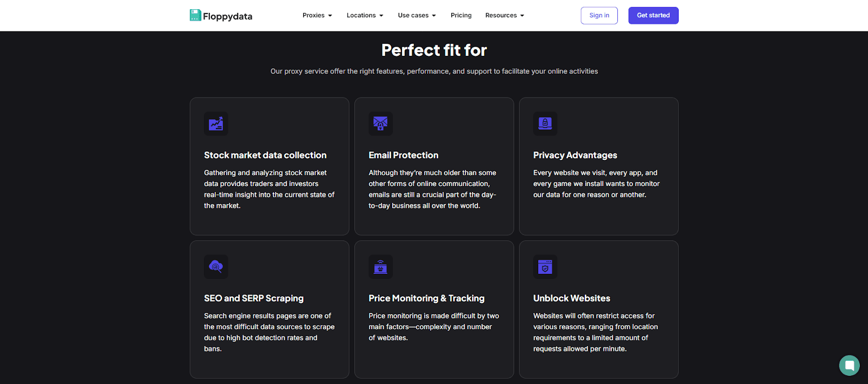Open the Email Protection heading
The image size is (868, 384).
click(x=404, y=155)
